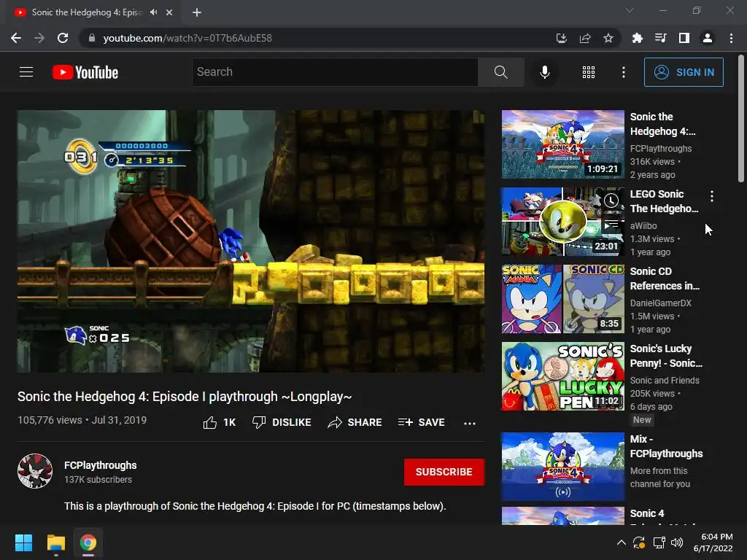Go to YouTube home via logo
The height and width of the screenshot is (560, 747).
coord(85,72)
